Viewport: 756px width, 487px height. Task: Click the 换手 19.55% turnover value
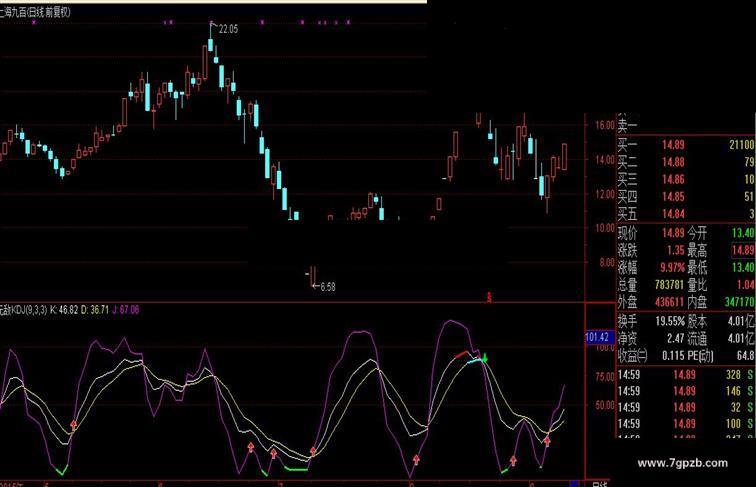click(x=670, y=321)
